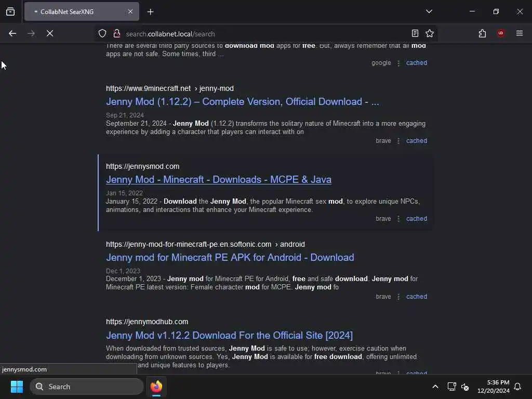Expand options dots for jennysmod.com result
The image size is (532, 399).
(398, 219)
